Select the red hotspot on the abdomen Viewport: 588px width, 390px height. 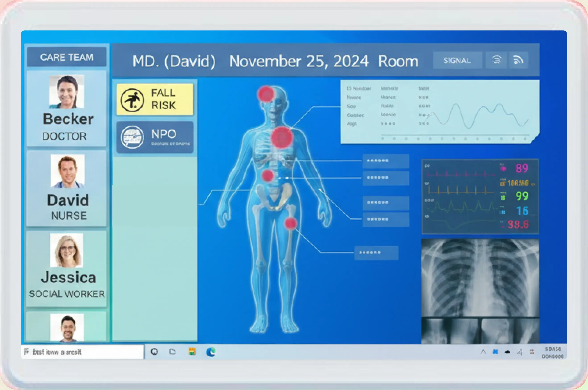pyautogui.click(x=268, y=175)
